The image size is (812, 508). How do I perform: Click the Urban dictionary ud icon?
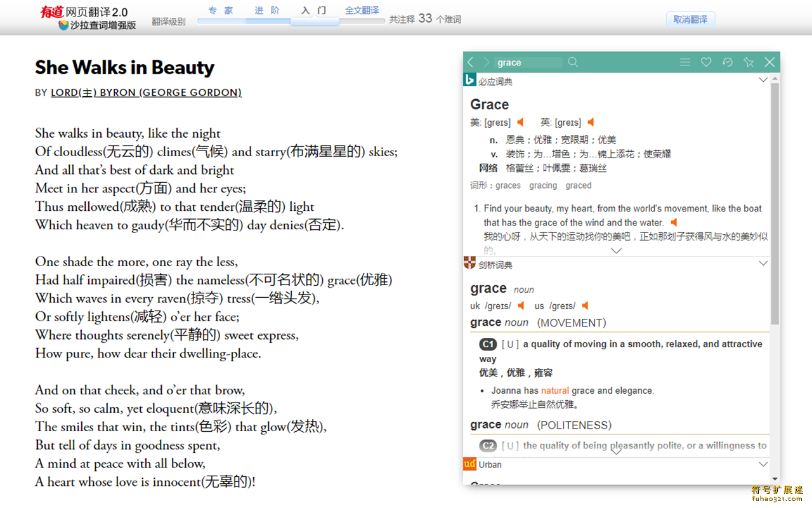click(x=470, y=464)
